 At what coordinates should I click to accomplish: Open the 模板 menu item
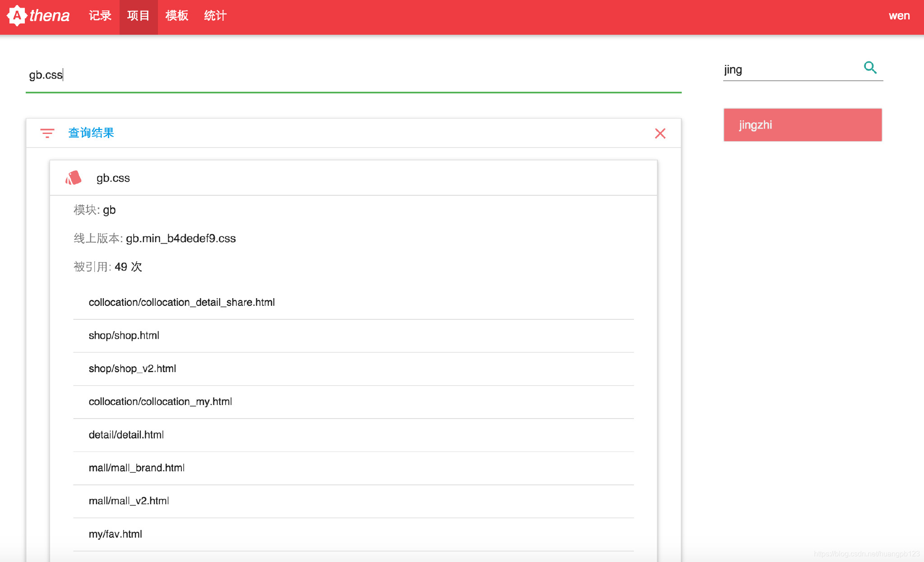tap(176, 16)
